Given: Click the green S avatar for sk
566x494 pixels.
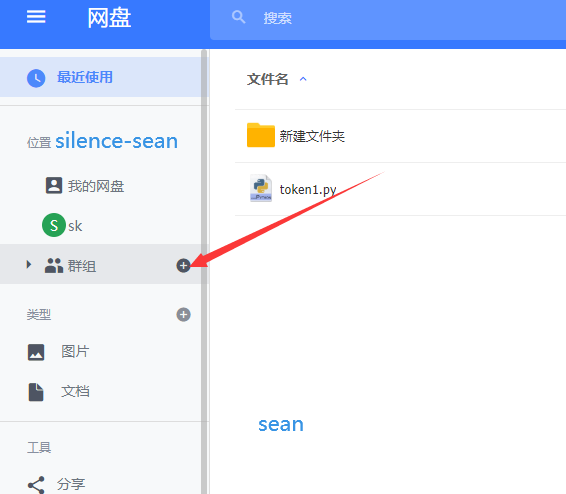Looking at the screenshot, I should [x=54, y=225].
